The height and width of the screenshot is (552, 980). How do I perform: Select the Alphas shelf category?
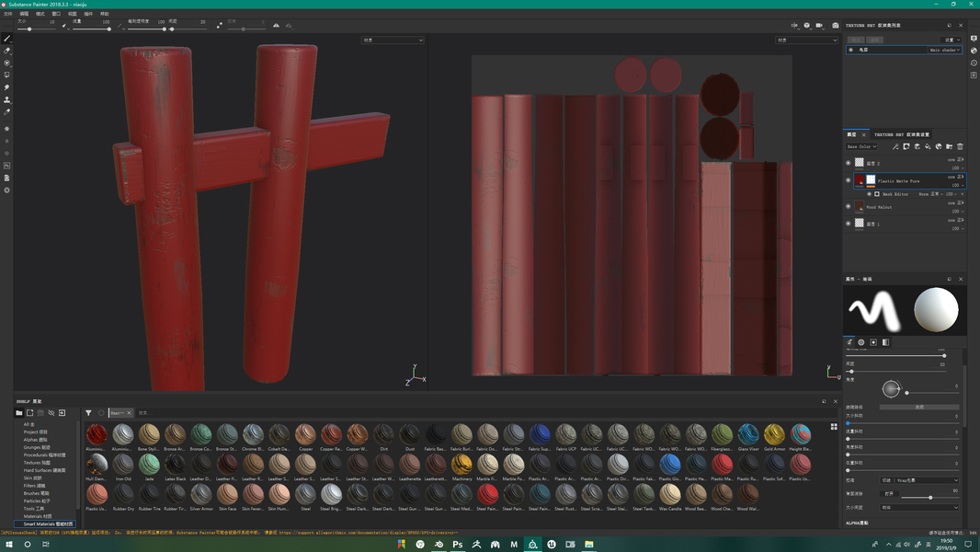click(36, 440)
